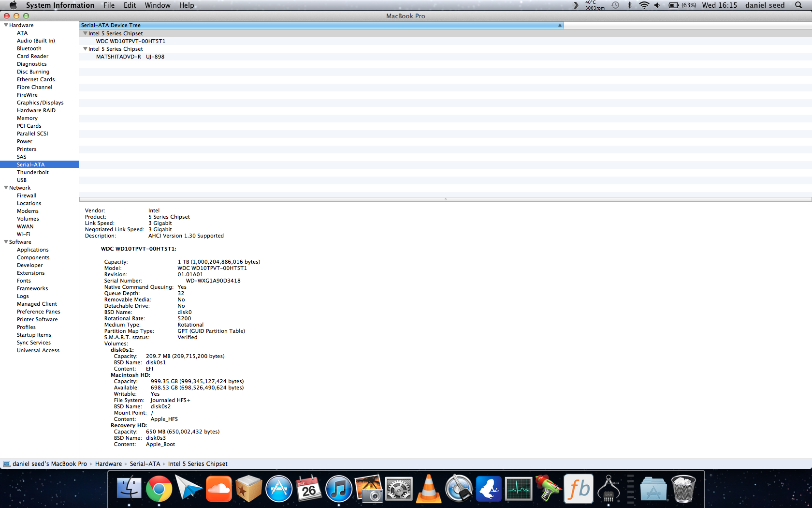Open Disk Utility from the Dock

(458, 489)
